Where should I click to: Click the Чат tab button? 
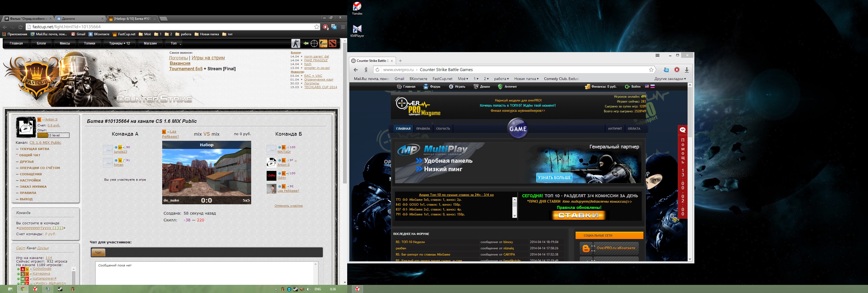pyautogui.click(x=98, y=253)
